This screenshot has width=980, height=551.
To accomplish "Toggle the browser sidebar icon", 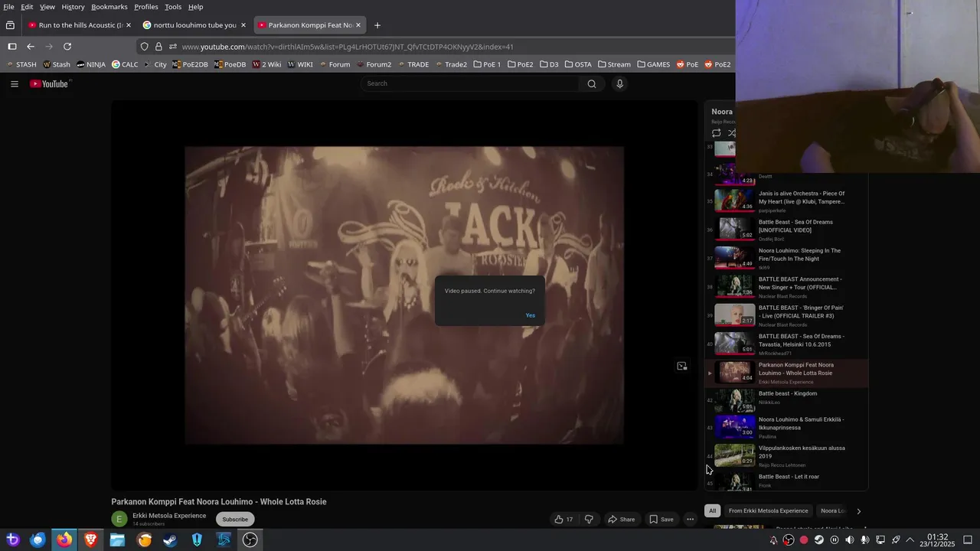I will (x=12, y=47).
